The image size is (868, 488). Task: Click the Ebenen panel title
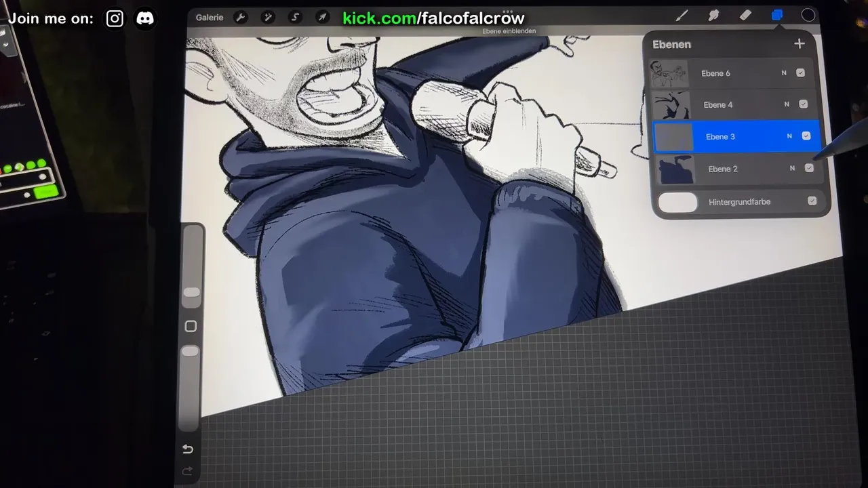[671, 44]
